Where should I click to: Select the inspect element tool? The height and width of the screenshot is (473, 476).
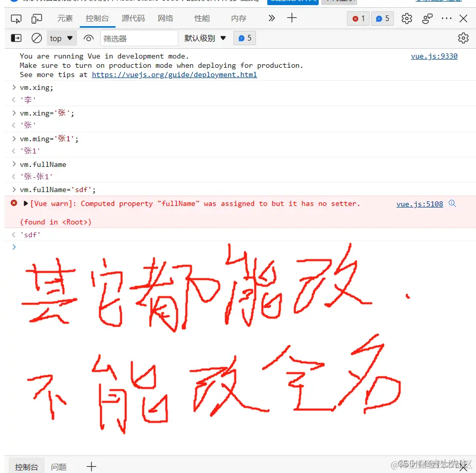[16, 18]
